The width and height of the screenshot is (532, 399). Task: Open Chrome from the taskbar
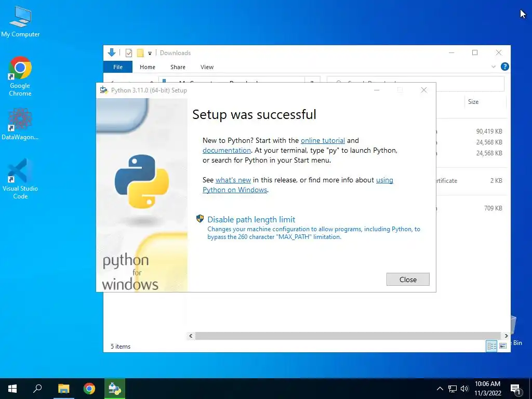click(x=89, y=389)
